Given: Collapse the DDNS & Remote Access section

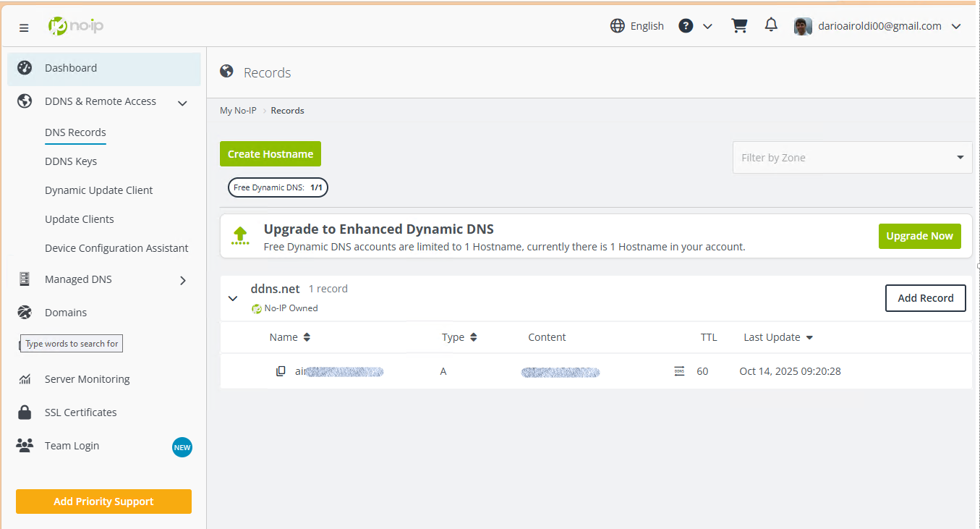Looking at the screenshot, I should 182,103.
